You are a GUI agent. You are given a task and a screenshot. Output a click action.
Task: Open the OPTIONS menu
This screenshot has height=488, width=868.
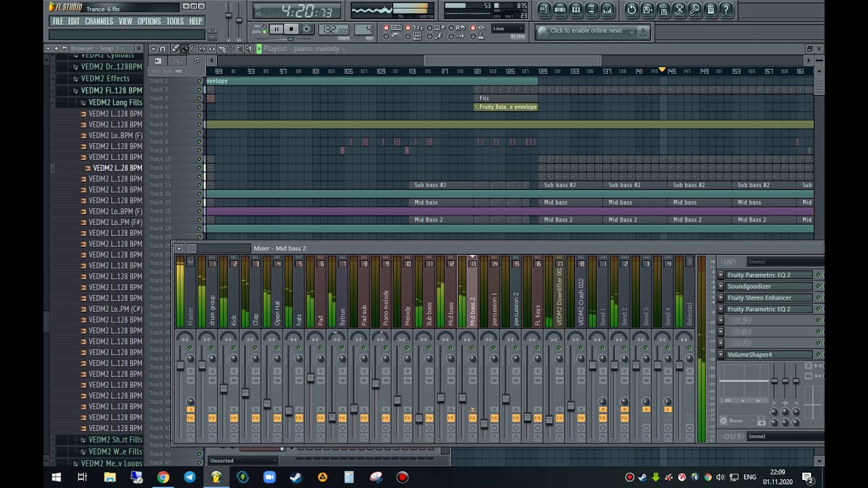[149, 21]
